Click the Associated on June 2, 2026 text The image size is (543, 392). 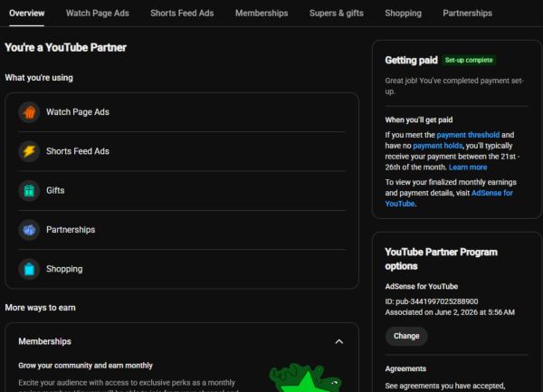(450, 312)
